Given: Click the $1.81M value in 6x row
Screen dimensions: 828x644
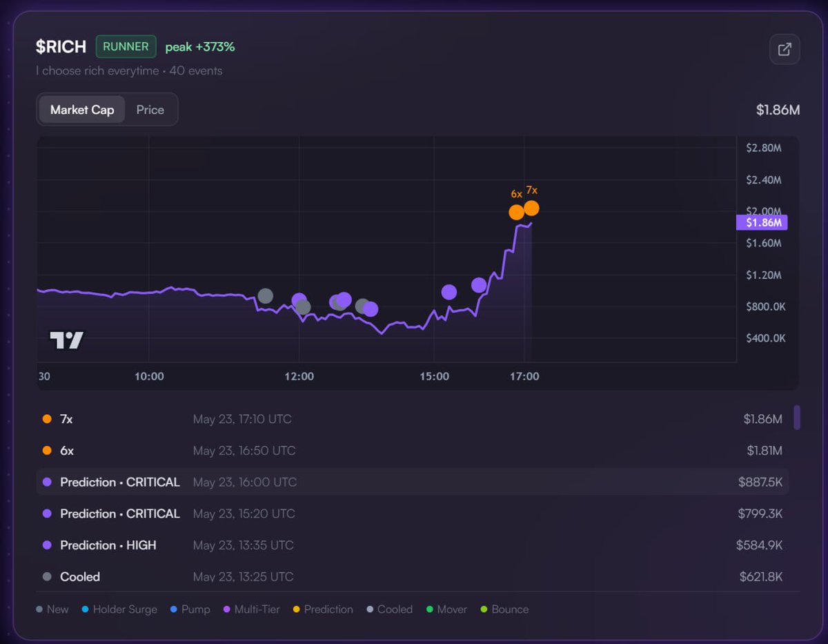Looking at the screenshot, I should point(765,451).
